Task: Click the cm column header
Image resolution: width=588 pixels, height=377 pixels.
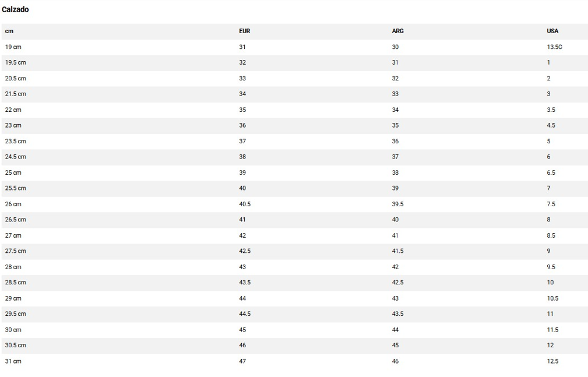Action: (x=9, y=31)
